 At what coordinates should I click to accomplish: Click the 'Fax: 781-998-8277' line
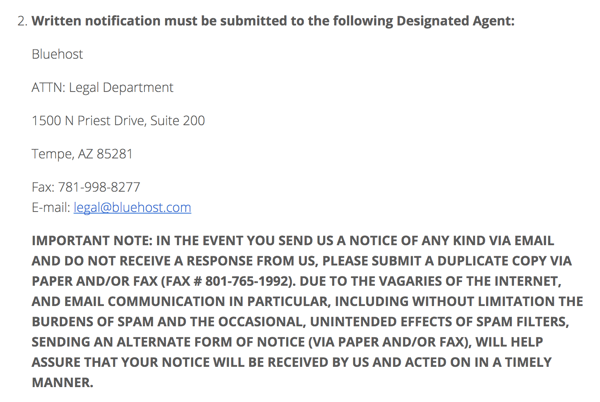pyautogui.click(x=86, y=187)
